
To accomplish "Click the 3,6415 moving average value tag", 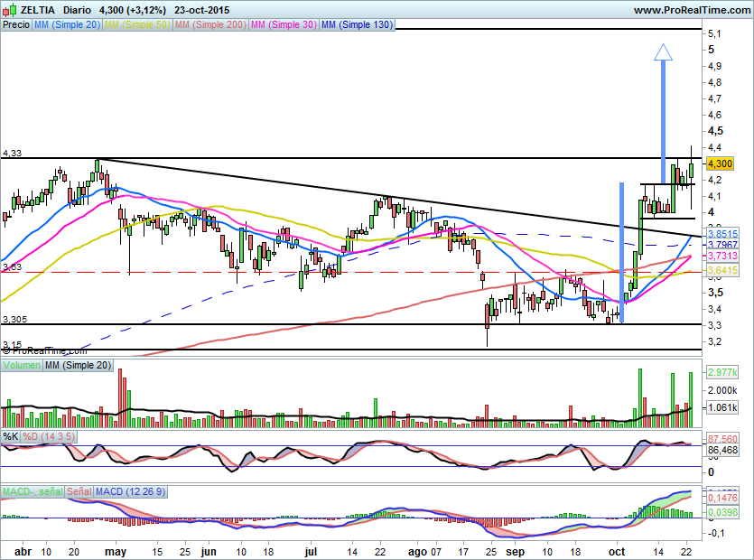I will point(722,270).
